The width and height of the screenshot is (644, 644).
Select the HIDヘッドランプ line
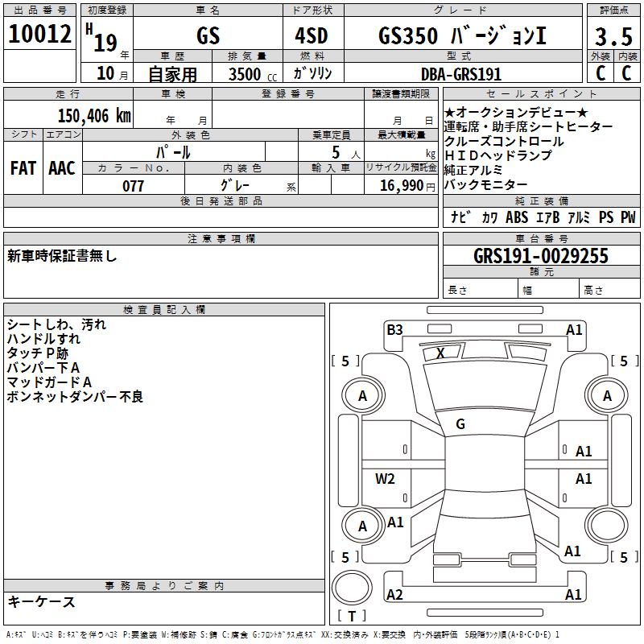[x=497, y=155]
